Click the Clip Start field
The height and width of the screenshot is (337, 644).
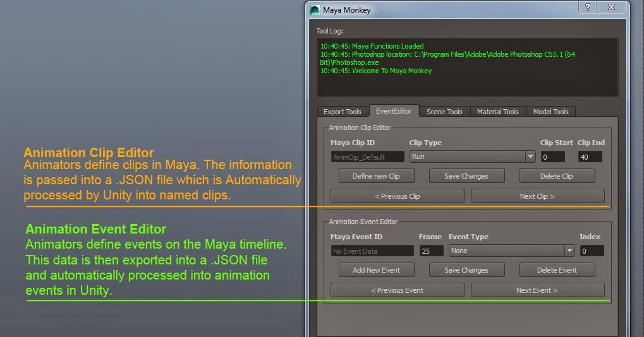point(553,157)
